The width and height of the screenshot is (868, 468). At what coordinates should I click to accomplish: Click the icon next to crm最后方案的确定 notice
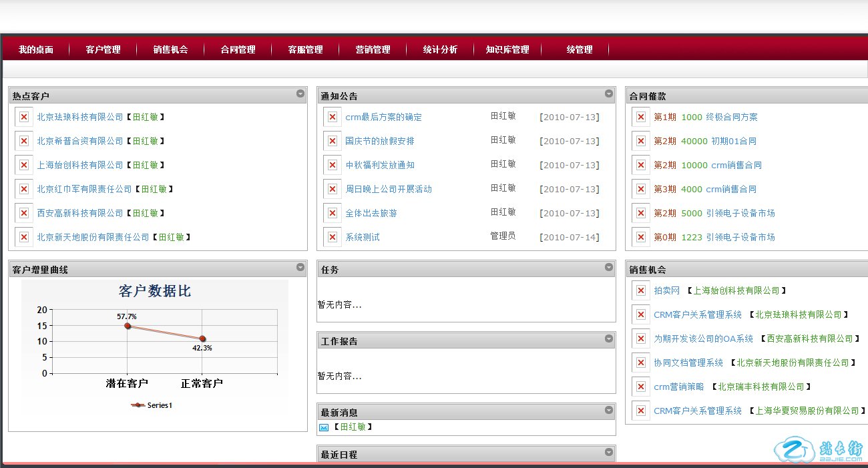[x=333, y=117]
